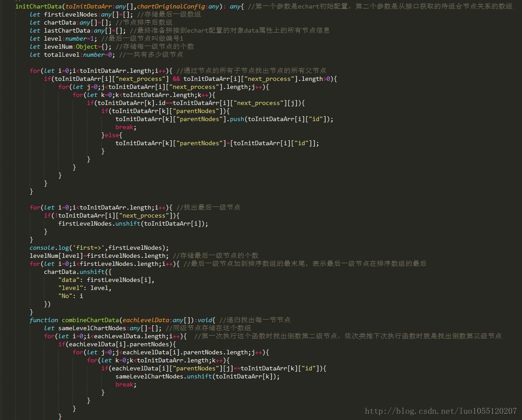This screenshot has width=522, height=420.
Task: Click the eachLevelData:any[] parameter
Action: (x=157, y=320)
